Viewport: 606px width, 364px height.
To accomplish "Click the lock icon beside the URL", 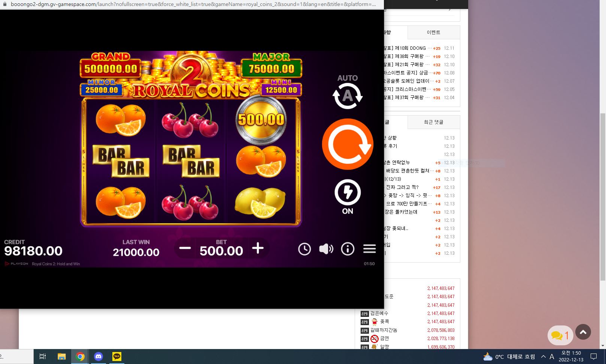I will [x=4, y=4].
